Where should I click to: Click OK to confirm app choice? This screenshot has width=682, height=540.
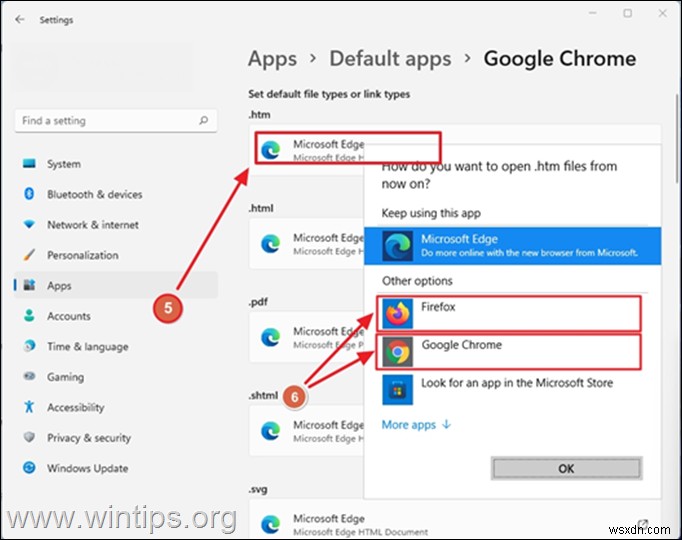pyautogui.click(x=566, y=468)
